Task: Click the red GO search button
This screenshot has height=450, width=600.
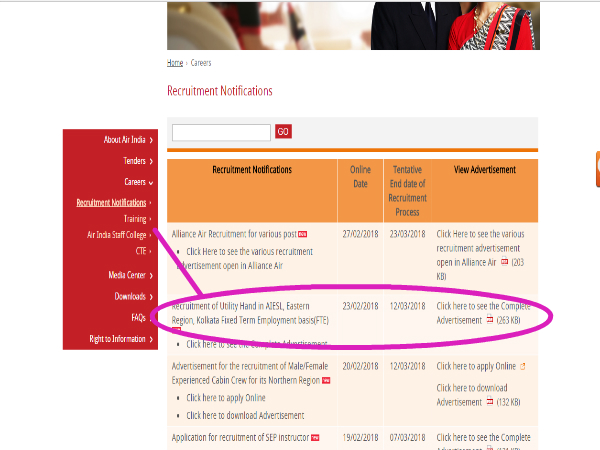Action: pyautogui.click(x=283, y=132)
